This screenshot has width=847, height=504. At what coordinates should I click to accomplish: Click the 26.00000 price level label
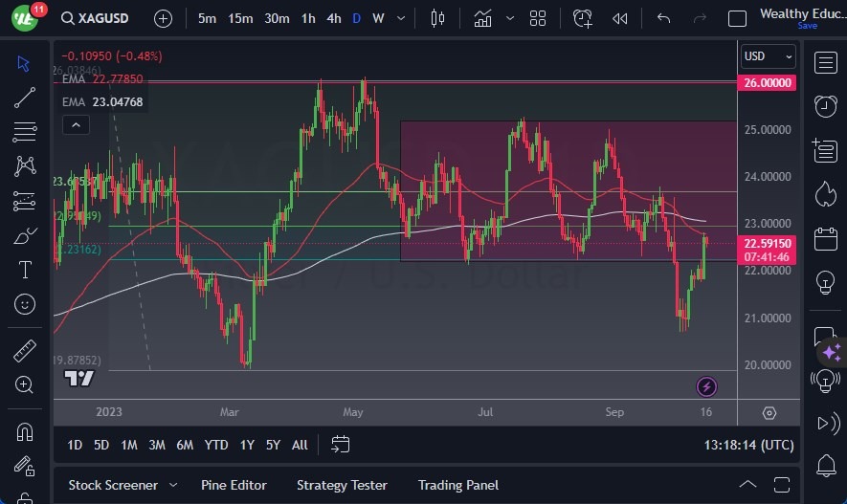pyautogui.click(x=768, y=83)
